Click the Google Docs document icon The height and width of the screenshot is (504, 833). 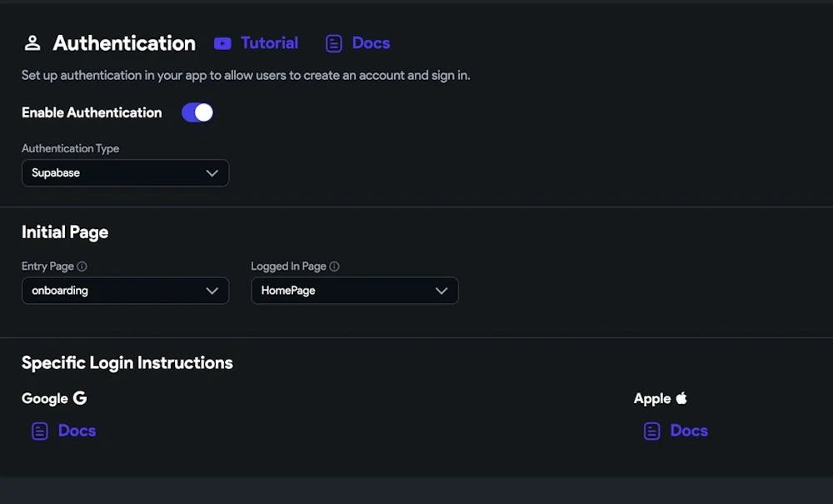click(40, 432)
